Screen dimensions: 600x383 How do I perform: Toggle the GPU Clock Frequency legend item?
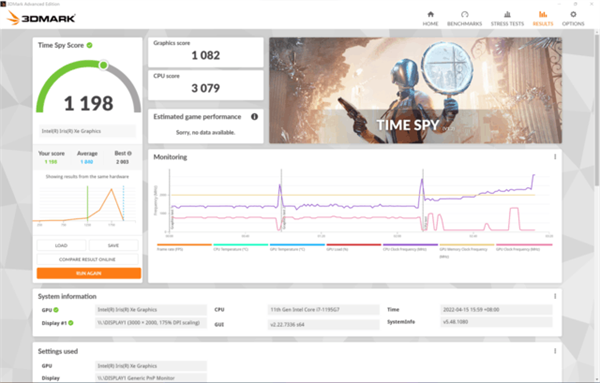524,247
